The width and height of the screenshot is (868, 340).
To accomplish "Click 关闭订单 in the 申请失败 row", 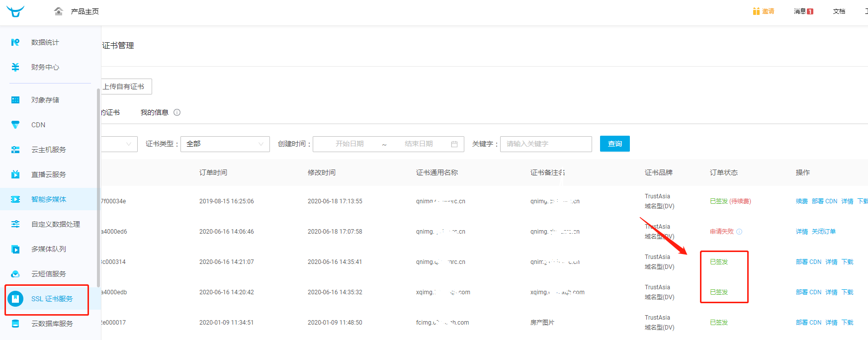I will [x=823, y=232].
